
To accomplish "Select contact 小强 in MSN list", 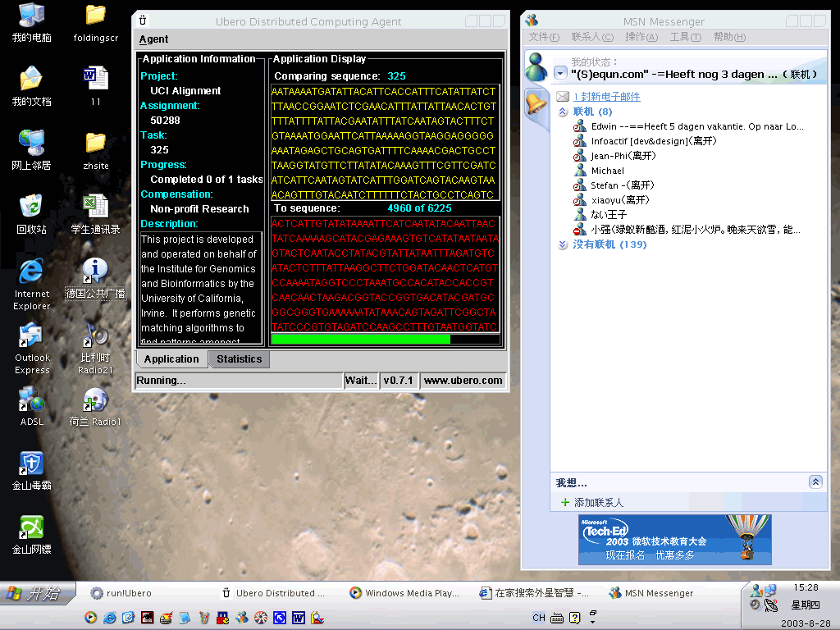I will tap(688, 230).
